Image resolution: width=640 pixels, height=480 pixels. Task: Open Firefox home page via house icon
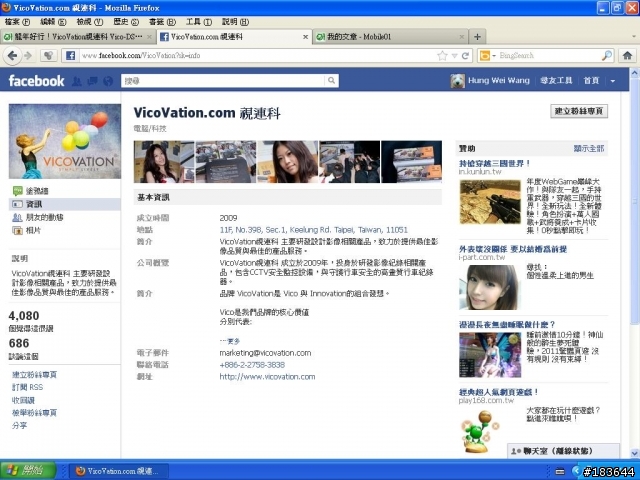point(627,56)
